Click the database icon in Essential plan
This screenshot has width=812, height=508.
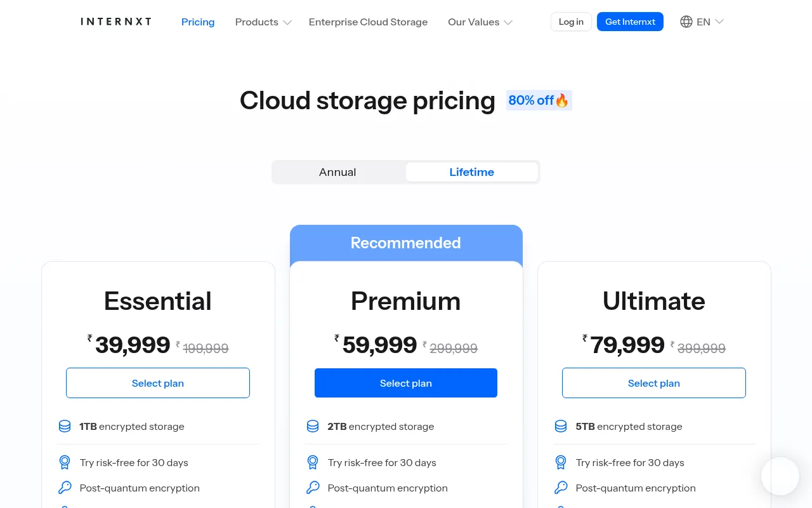tap(65, 426)
